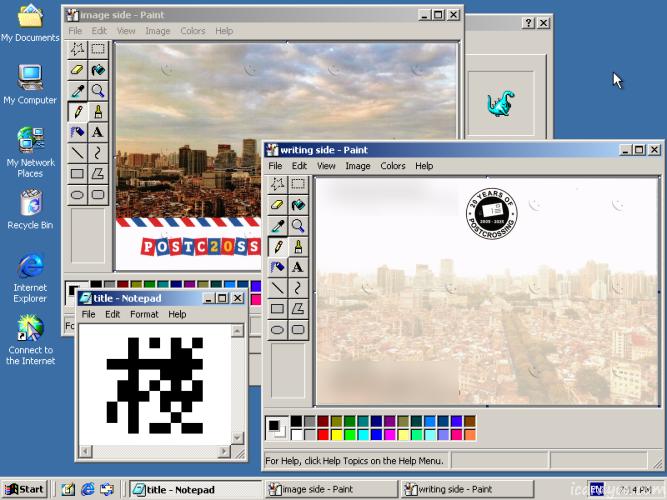Screen dimensions: 667x500
Task: Select the rectangular Select tool in writing side Paint
Action: [x=298, y=184]
